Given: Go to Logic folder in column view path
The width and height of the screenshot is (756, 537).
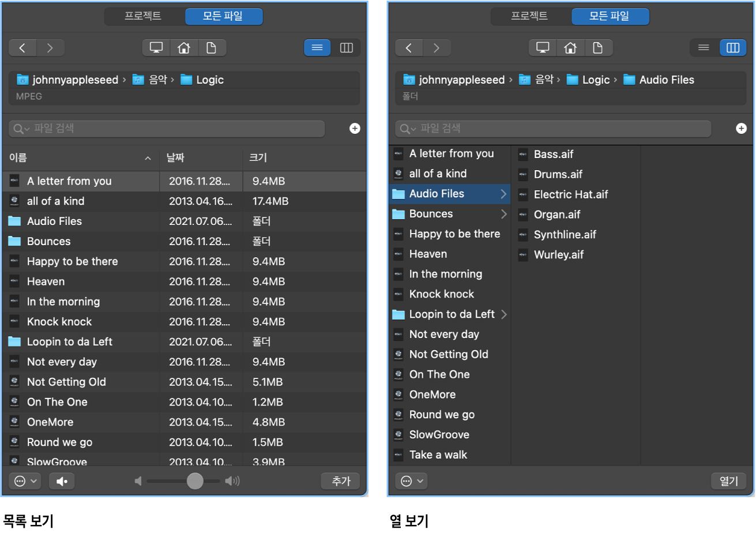Looking at the screenshot, I should 588,80.
